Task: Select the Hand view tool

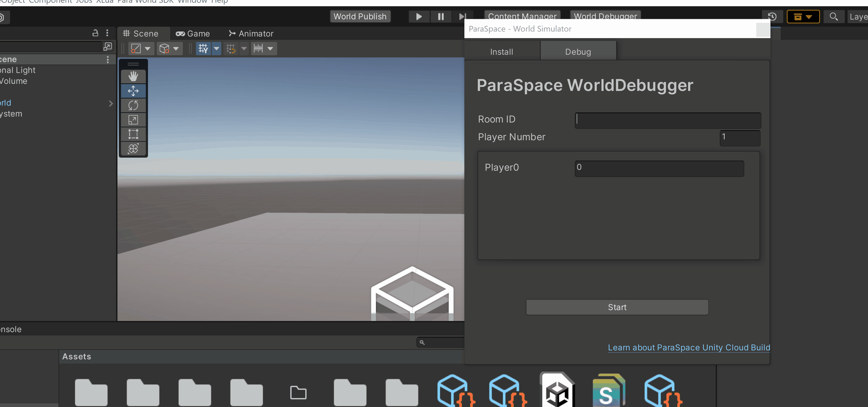Action: (x=133, y=76)
